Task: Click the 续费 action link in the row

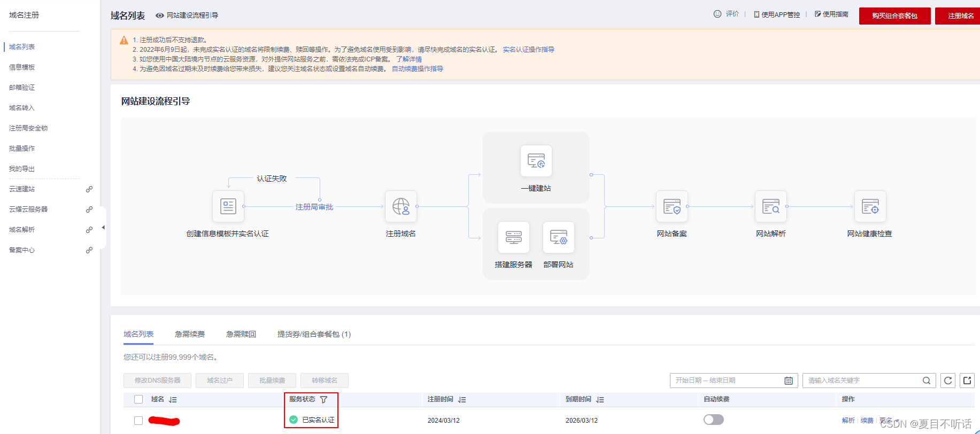Action: click(867, 421)
